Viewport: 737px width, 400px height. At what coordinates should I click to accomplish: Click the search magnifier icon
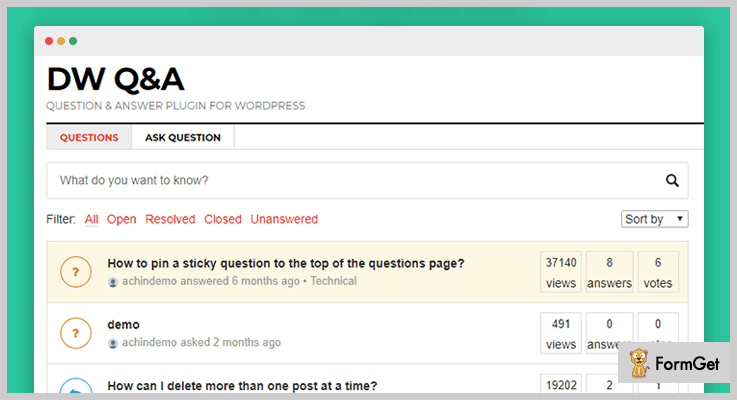(x=672, y=180)
